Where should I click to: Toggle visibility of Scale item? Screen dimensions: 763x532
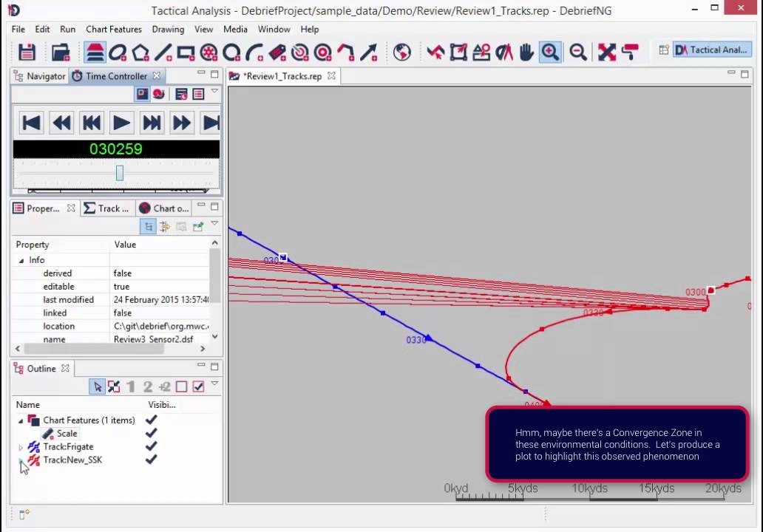152,433
